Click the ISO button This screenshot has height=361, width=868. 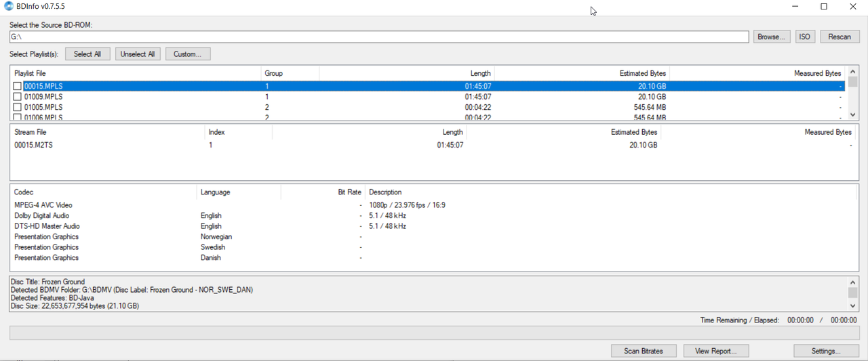pyautogui.click(x=805, y=37)
